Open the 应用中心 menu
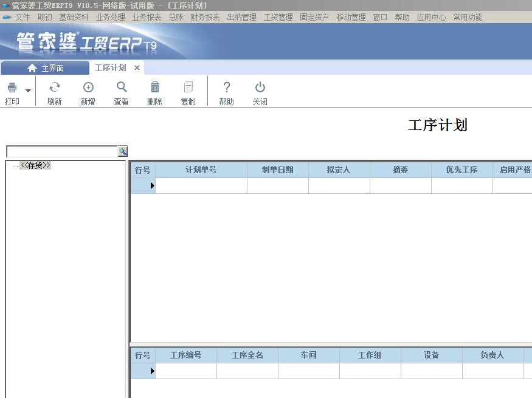This screenshot has height=398, width=532. 431,17
